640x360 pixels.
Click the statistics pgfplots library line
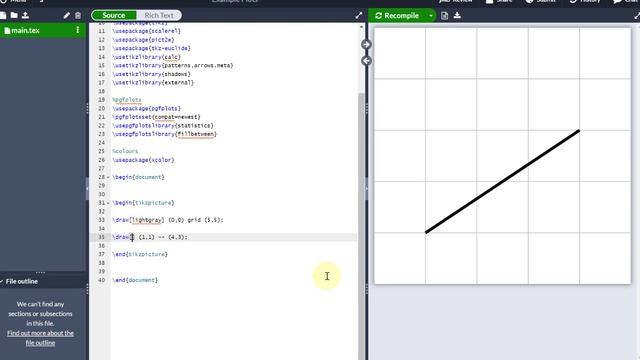click(163, 126)
